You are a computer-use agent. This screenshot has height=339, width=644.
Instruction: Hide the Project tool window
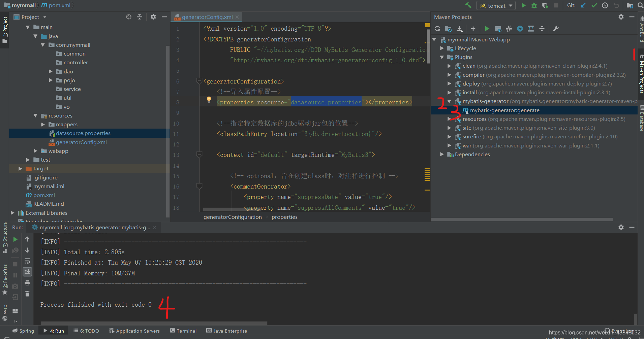click(x=164, y=17)
